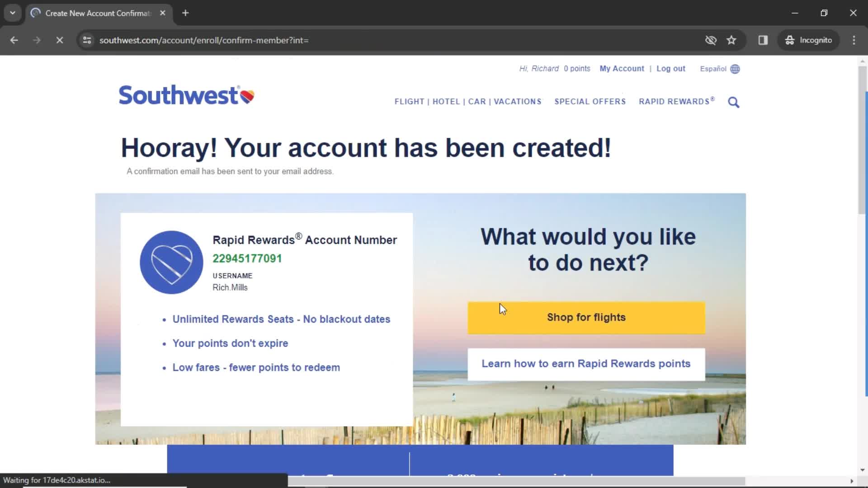Click the split screen browser icon

coord(763,40)
